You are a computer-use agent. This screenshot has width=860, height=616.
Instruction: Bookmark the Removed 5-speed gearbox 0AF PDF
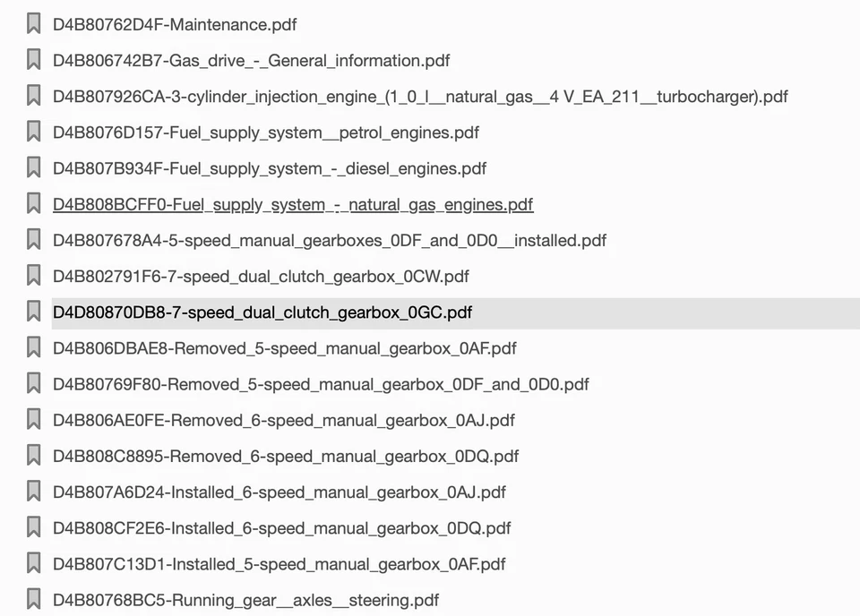tap(34, 348)
